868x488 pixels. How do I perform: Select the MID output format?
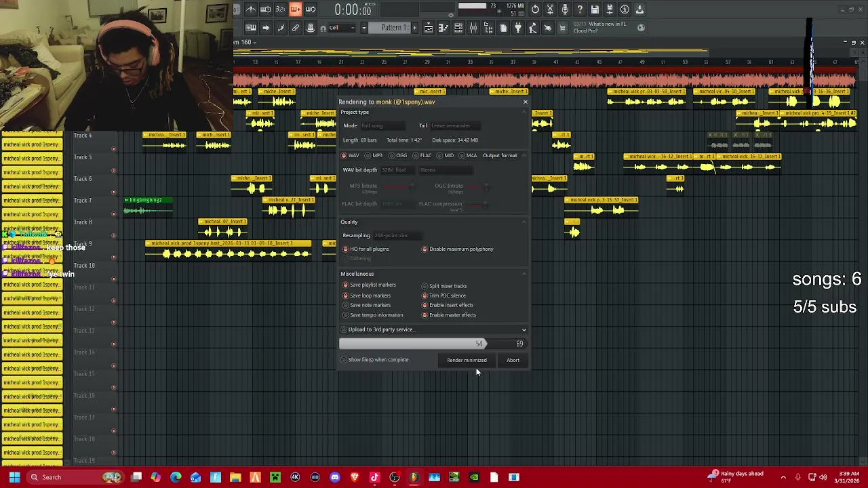coord(446,156)
